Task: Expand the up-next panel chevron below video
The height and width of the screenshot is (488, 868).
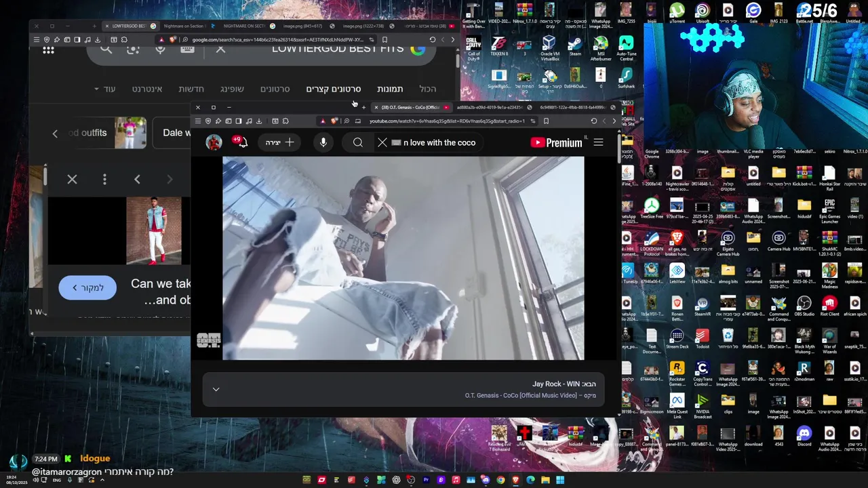Action: pos(216,389)
